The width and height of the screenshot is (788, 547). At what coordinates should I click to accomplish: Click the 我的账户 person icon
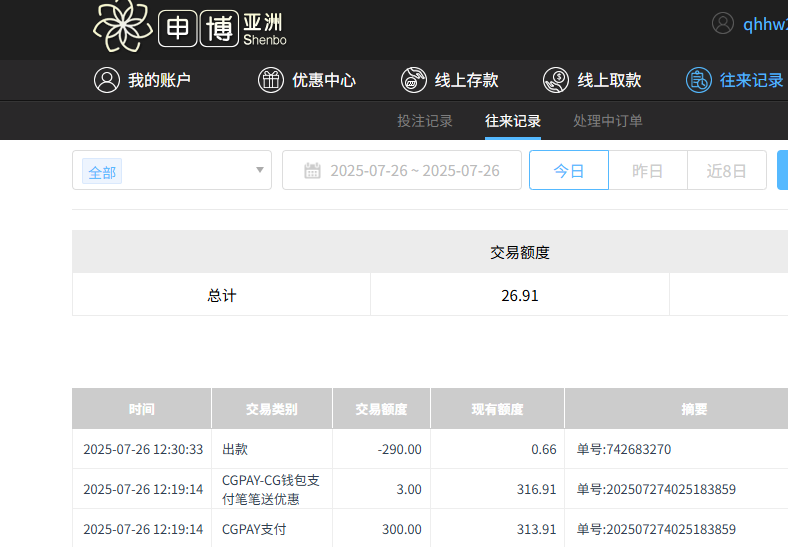(x=107, y=80)
